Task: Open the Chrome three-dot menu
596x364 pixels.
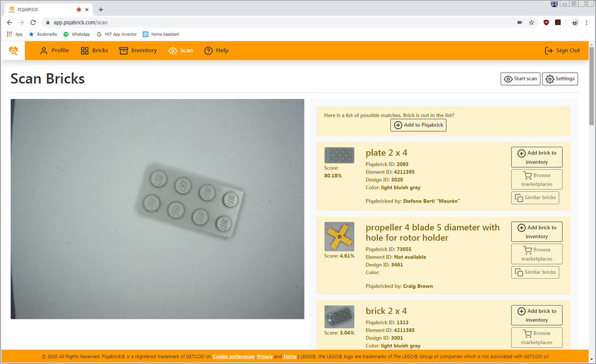Action: click(587, 23)
